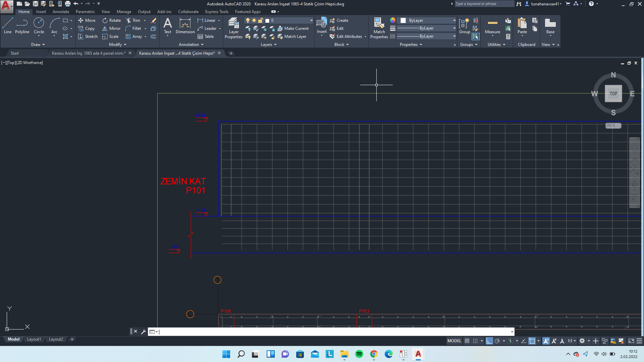
Task: Click Match Layer button
Action: pos(292,37)
